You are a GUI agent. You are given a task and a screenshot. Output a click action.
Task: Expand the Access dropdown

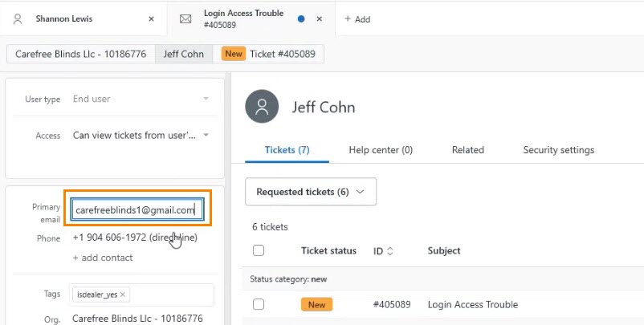coord(206,136)
